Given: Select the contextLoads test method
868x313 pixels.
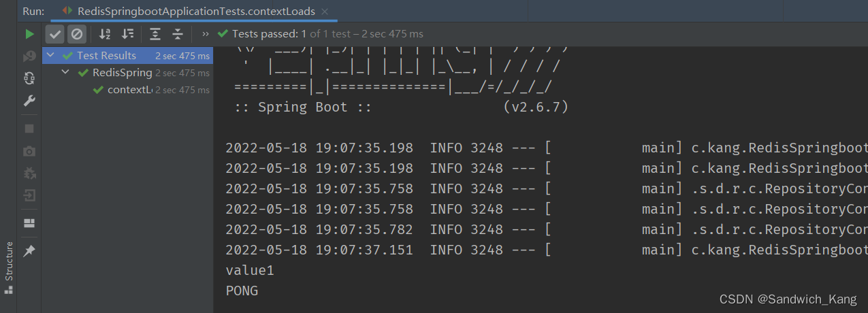Looking at the screenshot, I should click(127, 90).
